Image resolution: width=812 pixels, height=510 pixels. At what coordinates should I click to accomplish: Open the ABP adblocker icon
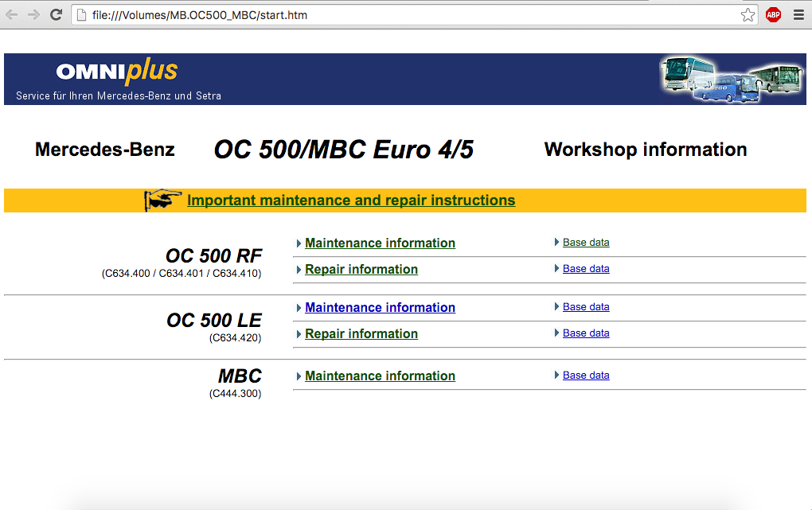(x=773, y=14)
